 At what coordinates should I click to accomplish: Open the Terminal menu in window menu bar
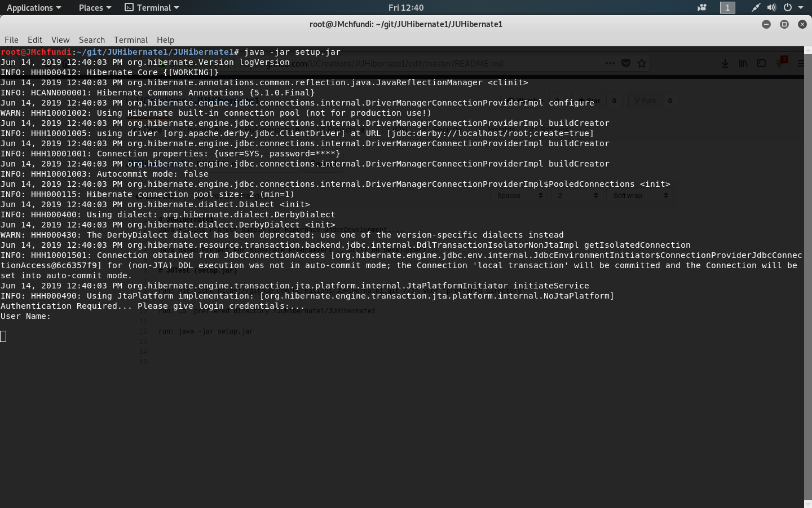point(131,40)
